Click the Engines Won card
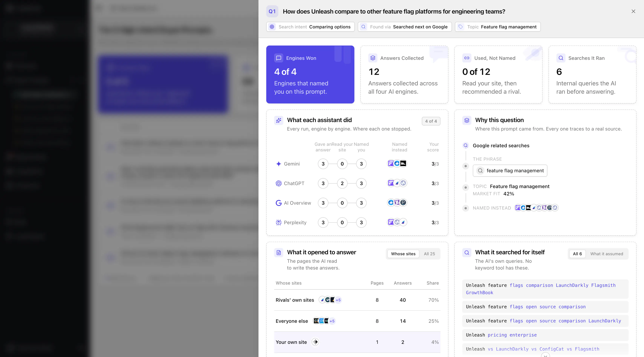Screen dimensions: 644x357 tap(310, 74)
